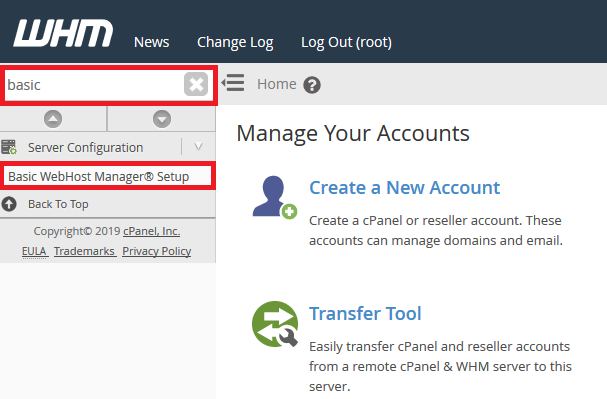Click the 'Copyright© 2019' text
The height and width of the screenshot is (399, 607).
pyautogui.click(x=77, y=231)
